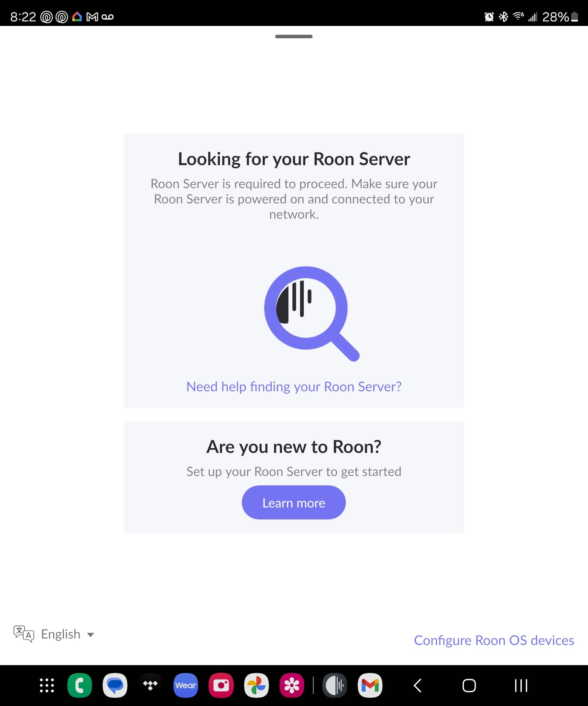The height and width of the screenshot is (706, 588).
Task: Launch the green Phone app
Action: point(80,685)
